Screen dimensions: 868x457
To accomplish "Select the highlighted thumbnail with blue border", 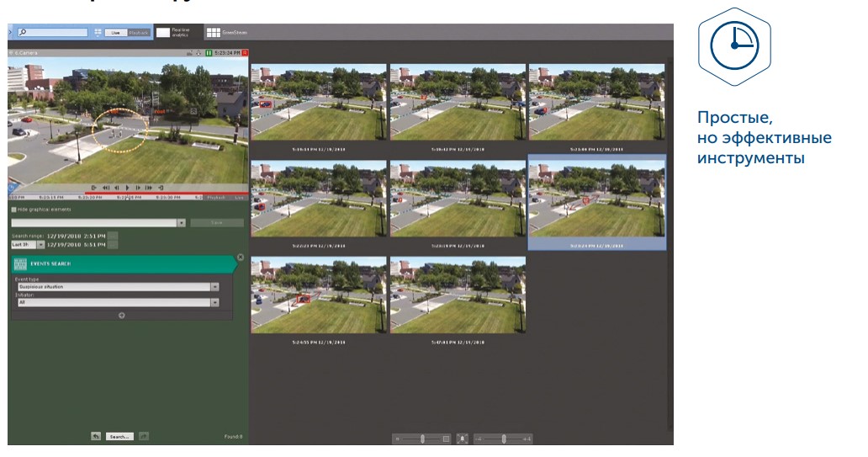I will tap(597, 202).
